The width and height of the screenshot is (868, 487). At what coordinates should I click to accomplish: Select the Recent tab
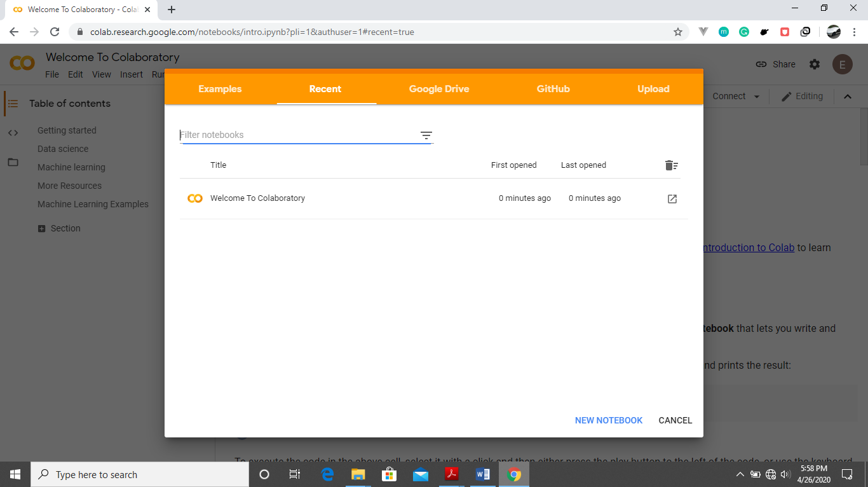[x=325, y=89]
